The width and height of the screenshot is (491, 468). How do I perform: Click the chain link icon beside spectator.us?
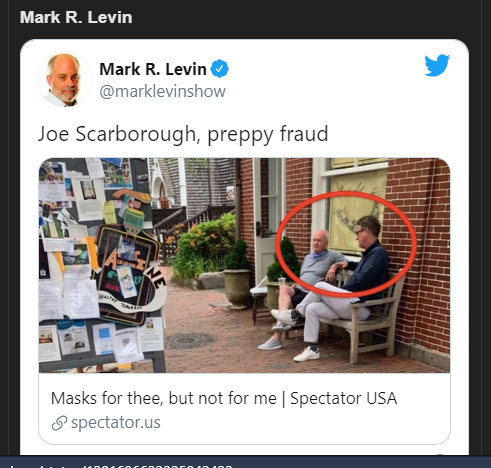tap(59, 423)
